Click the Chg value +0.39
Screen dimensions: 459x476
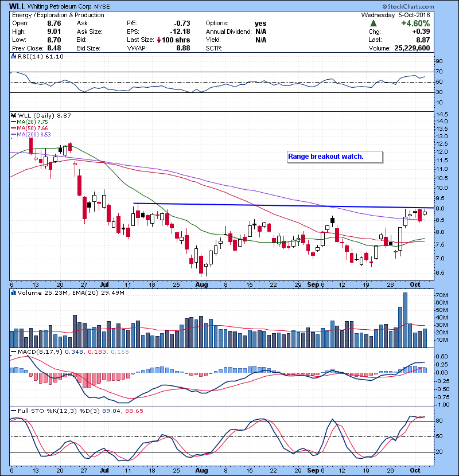coord(421,32)
